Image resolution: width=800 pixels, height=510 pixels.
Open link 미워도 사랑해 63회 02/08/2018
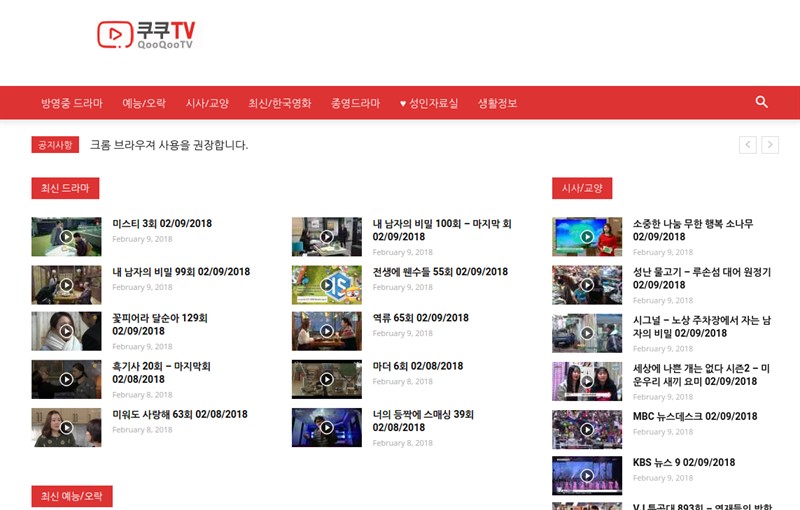(x=180, y=414)
